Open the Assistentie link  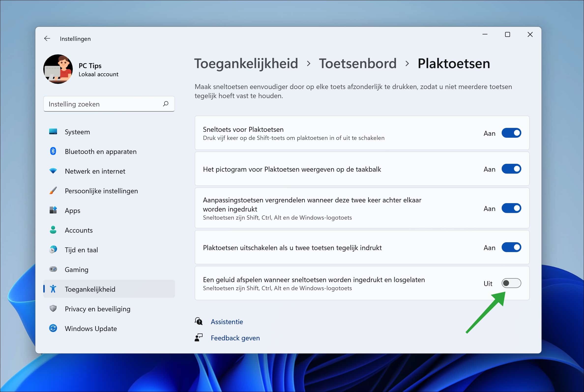(x=227, y=321)
